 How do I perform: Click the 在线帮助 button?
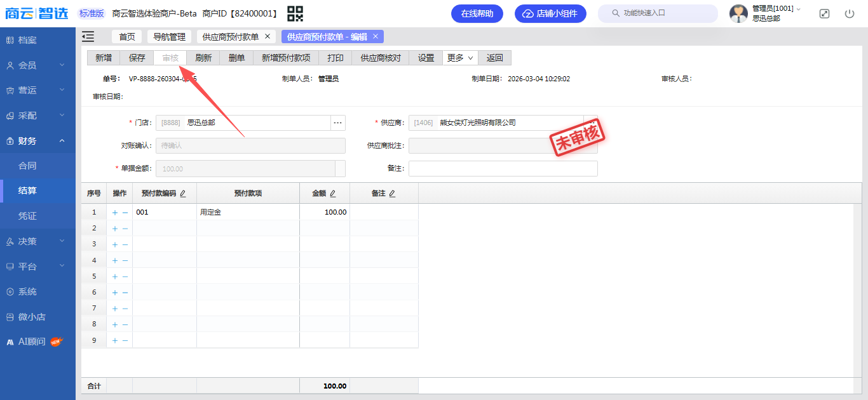[x=477, y=13]
